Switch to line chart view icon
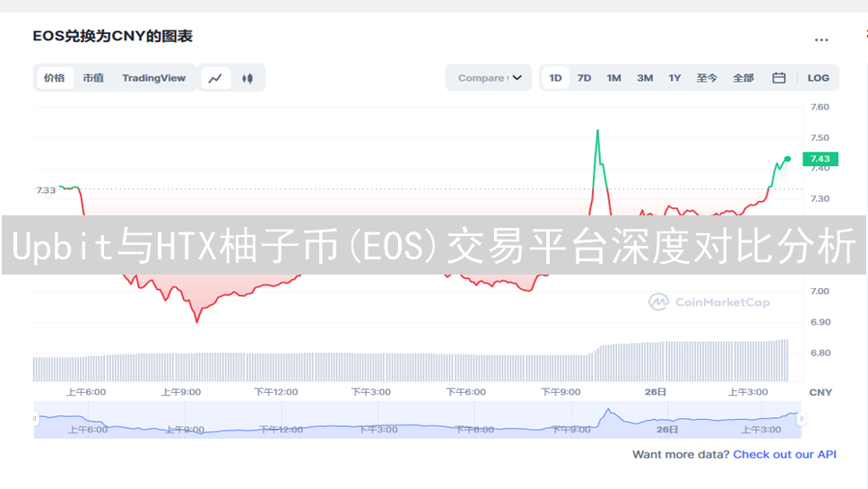Screen dimensions: 868x489 click(x=215, y=78)
